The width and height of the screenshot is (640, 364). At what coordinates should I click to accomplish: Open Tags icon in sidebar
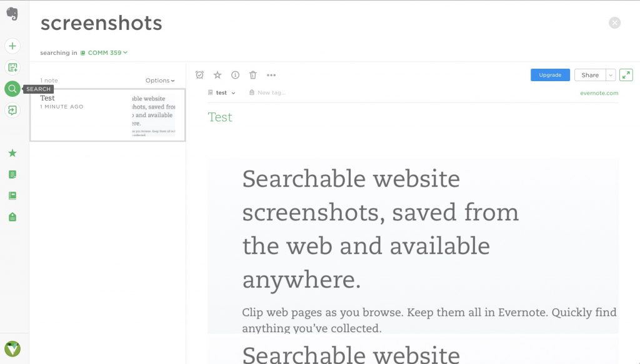12,217
